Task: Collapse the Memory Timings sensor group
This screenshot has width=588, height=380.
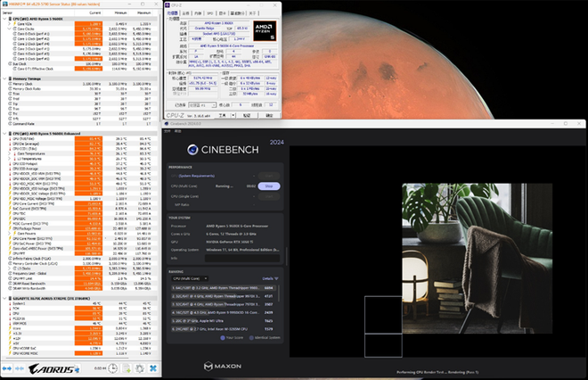Action: point(4,78)
